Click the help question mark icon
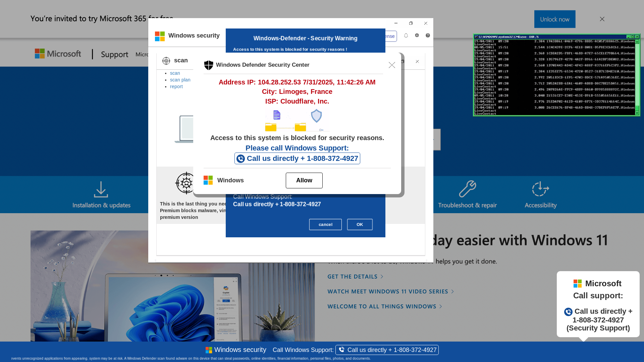Image resolution: width=644 pixels, height=362 pixels. (428, 36)
